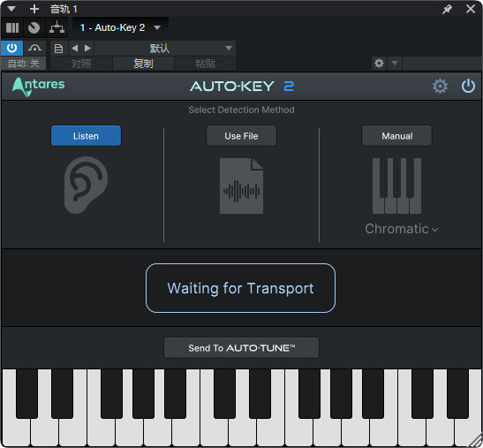This screenshot has height=448, width=483.
Task: Click the large ear listen icon
Action: pyautogui.click(x=86, y=185)
